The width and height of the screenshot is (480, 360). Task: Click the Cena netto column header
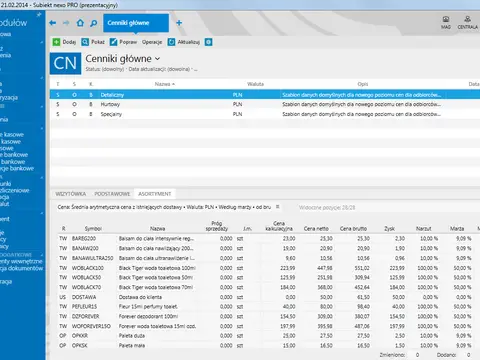[316, 229]
